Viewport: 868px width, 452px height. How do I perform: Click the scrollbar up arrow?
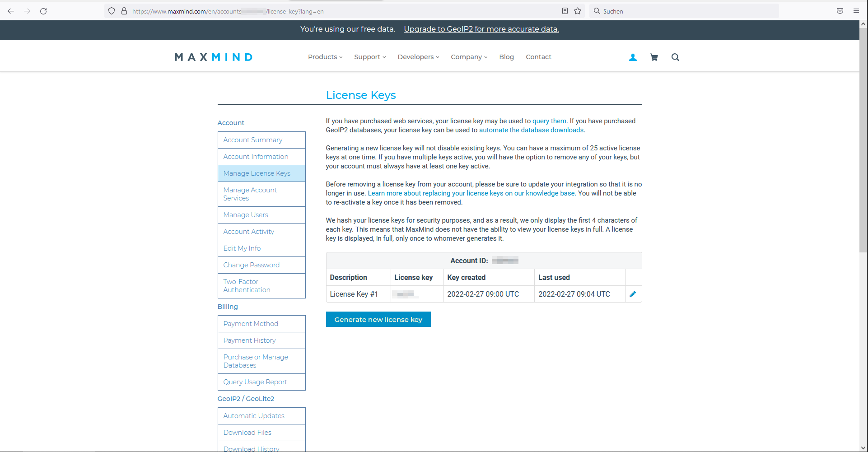coord(863,24)
